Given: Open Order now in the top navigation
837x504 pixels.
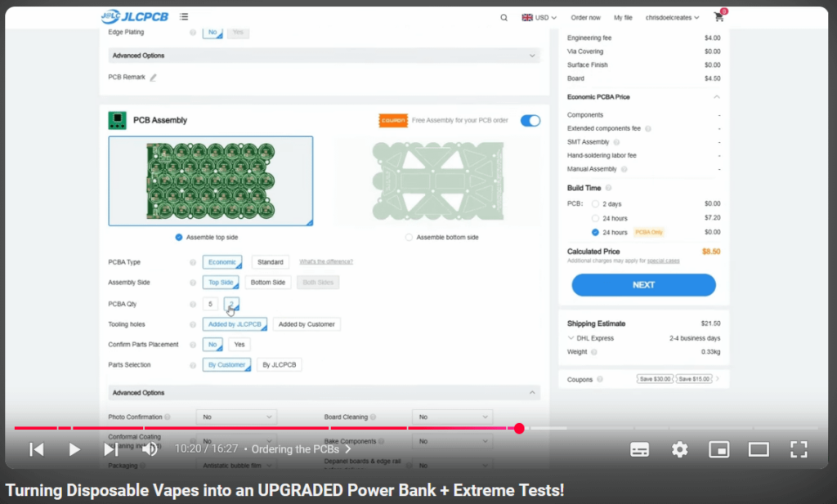Looking at the screenshot, I should coord(585,18).
